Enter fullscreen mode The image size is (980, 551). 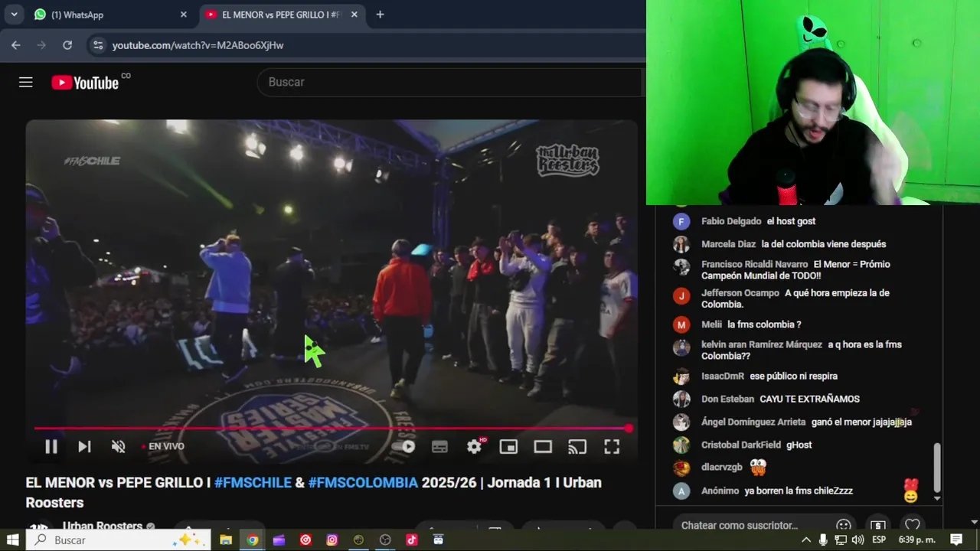click(612, 447)
